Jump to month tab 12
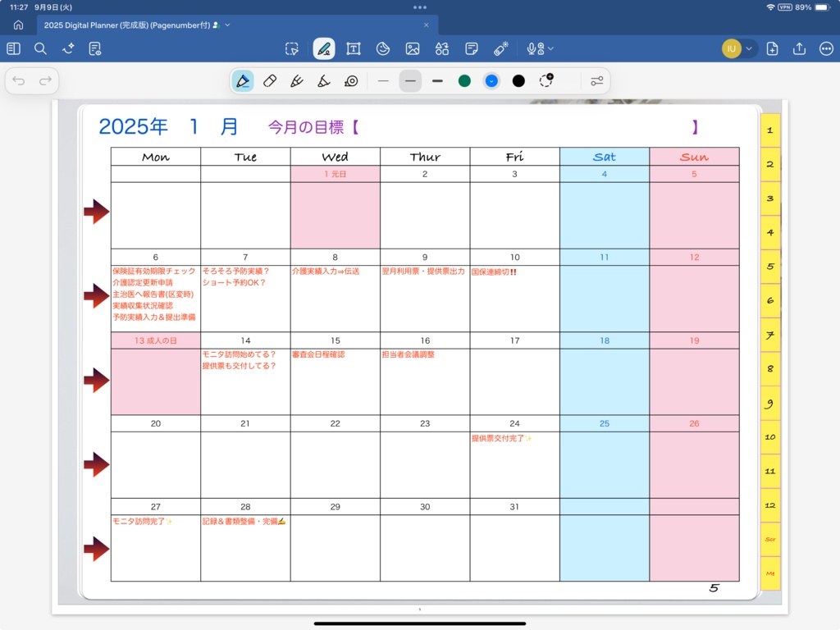Viewport: 840px width, 630px height. [770, 505]
